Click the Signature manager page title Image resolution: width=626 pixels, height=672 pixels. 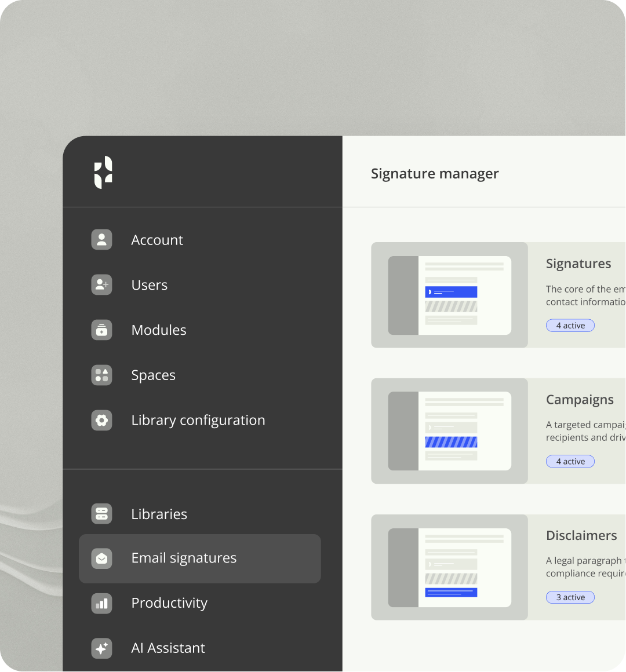click(435, 173)
